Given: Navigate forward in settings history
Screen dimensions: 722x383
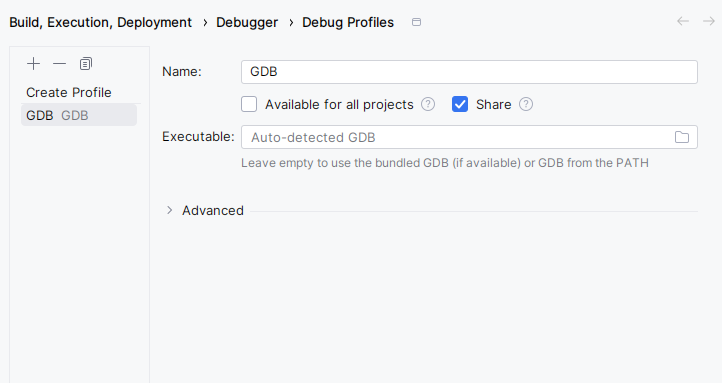Looking at the screenshot, I should (709, 21).
